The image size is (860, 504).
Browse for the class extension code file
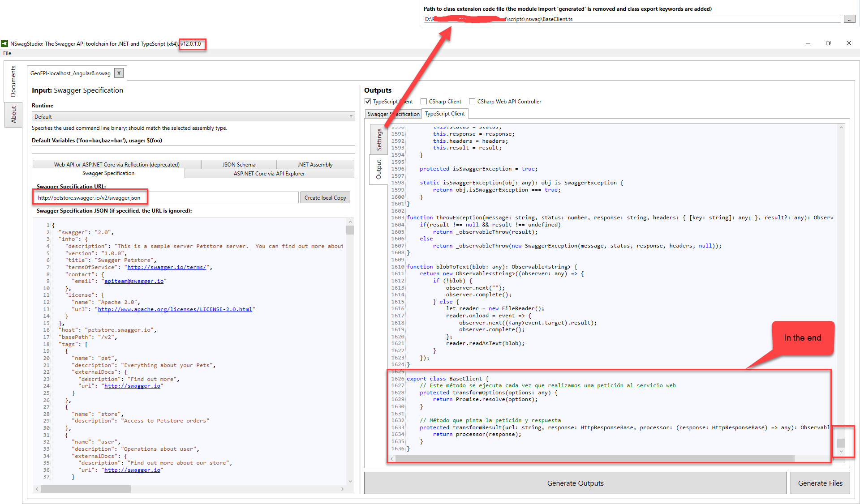(x=849, y=19)
